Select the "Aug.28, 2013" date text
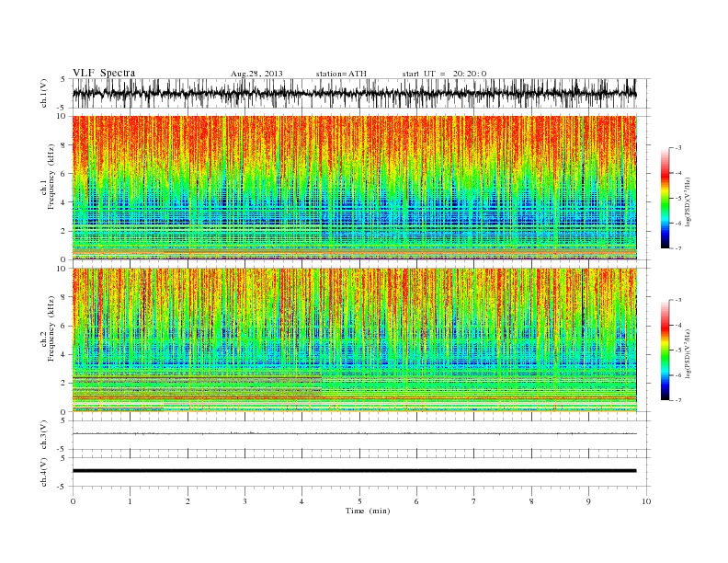The width and height of the screenshot is (728, 563). coord(256,74)
